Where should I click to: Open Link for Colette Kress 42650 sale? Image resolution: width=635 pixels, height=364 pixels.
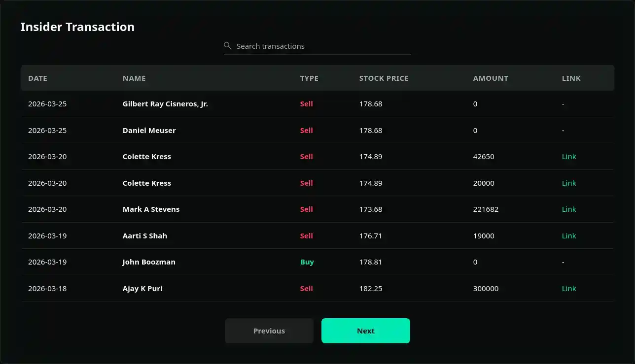click(x=569, y=157)
